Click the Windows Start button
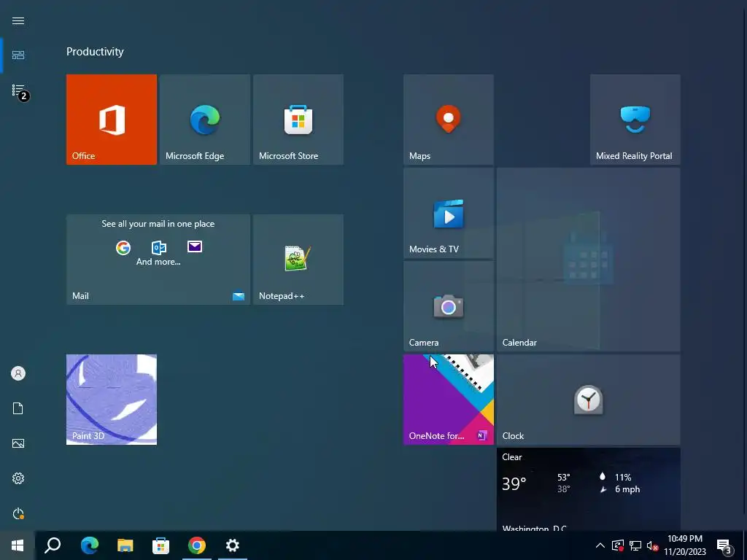Screen dimensions: 747x560 click(18, 545)
